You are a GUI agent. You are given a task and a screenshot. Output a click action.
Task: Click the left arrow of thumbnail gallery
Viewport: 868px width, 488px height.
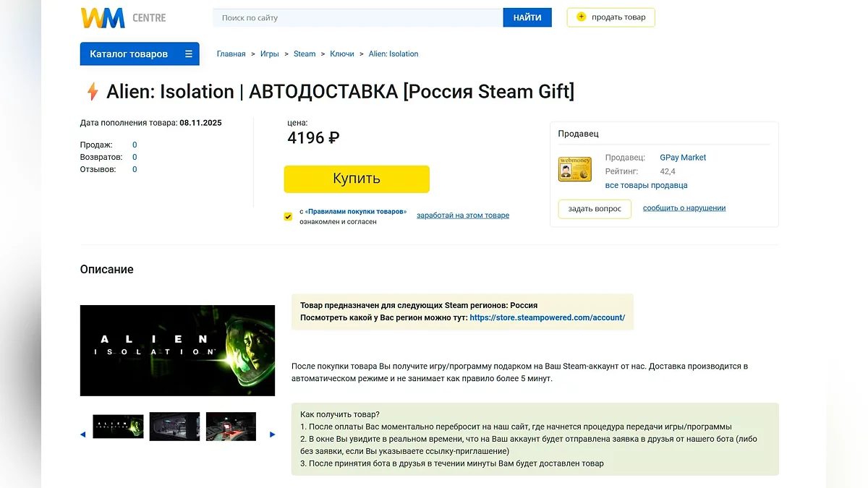pyautogui.click(x=82, y=435)
